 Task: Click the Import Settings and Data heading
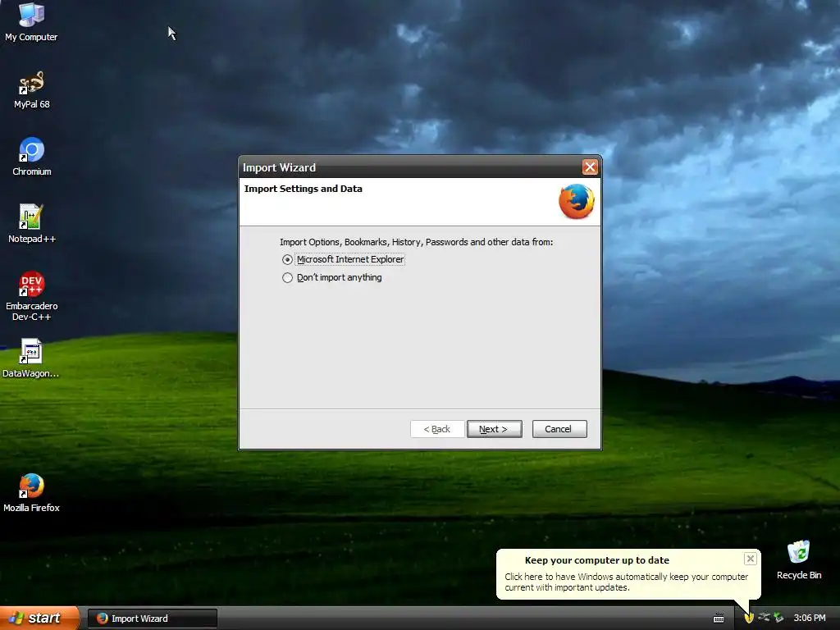click(x=304, y=189)
